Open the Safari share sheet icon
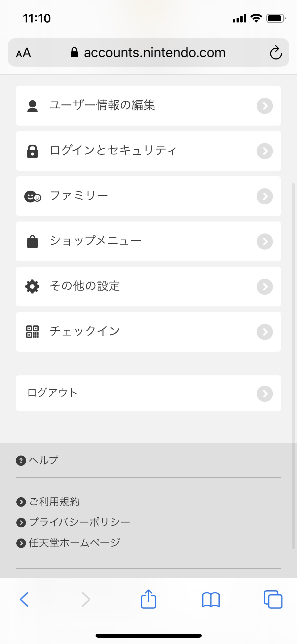The width and height of the screenshot is (297, 644). [x=148, y=599]
